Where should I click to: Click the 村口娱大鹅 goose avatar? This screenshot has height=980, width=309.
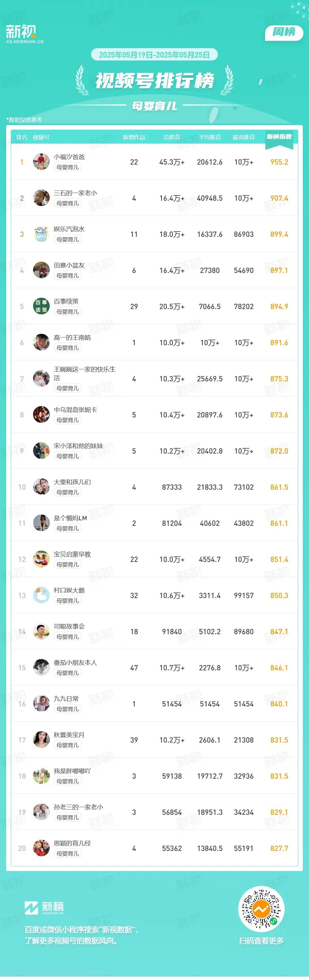pos(41,595)
